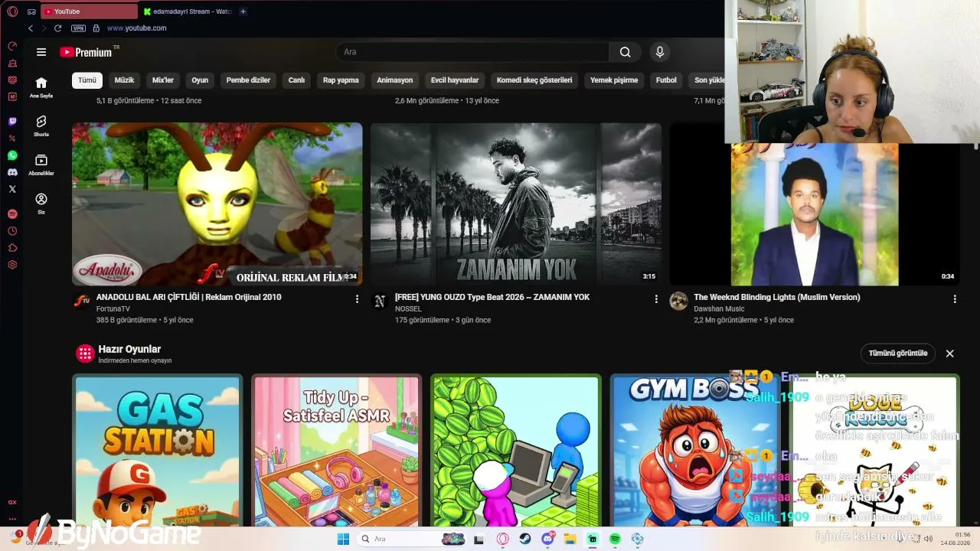Click the Tümünü görüntüle button
The height and width of the screenshot is (551, 980).
[898, 354]
